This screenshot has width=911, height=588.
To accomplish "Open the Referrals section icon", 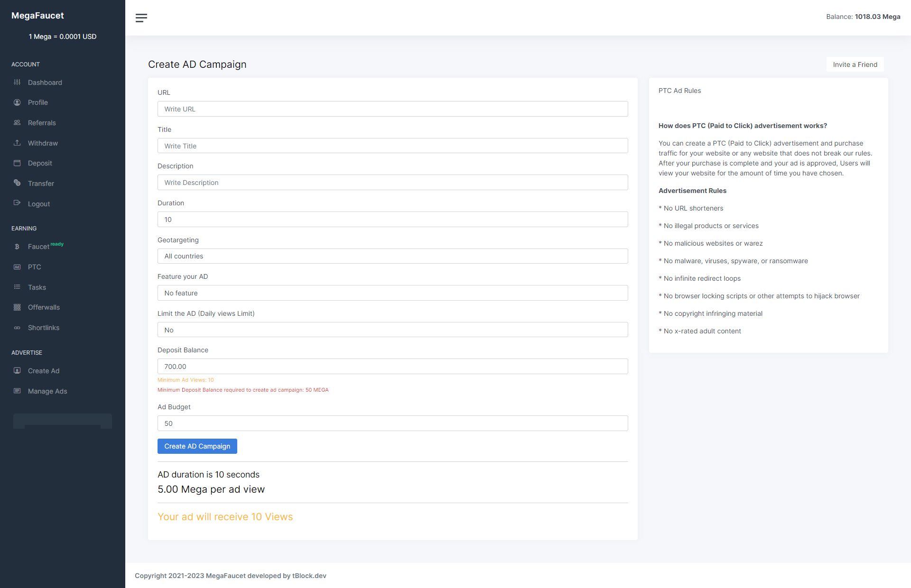I will point(17,122).
